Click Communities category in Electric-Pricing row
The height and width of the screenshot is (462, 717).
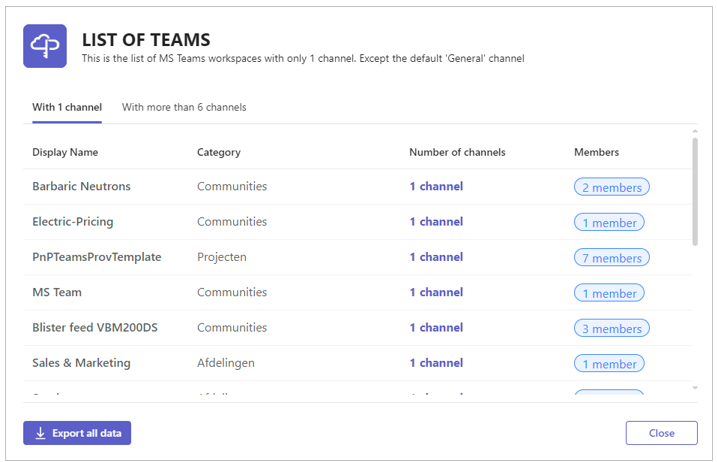pyautogui.click(x=232, y=221)
